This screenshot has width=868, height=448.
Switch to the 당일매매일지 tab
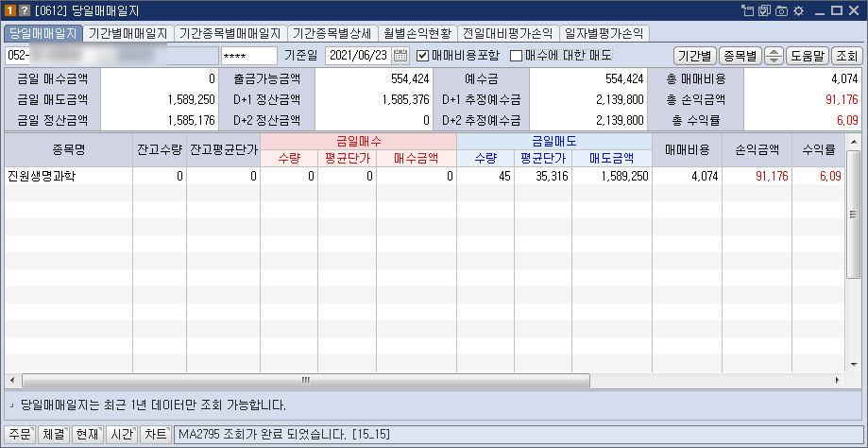coord(43,33)
